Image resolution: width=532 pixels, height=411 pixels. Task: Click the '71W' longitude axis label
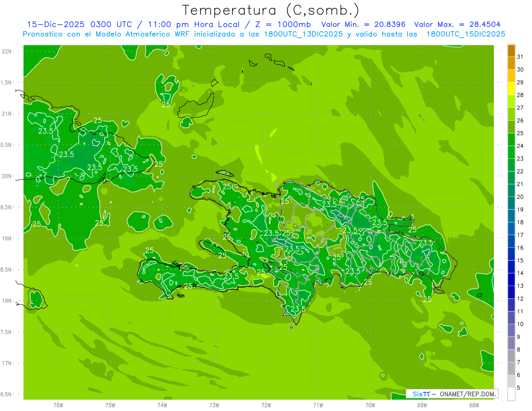click(x=318, y=405)
